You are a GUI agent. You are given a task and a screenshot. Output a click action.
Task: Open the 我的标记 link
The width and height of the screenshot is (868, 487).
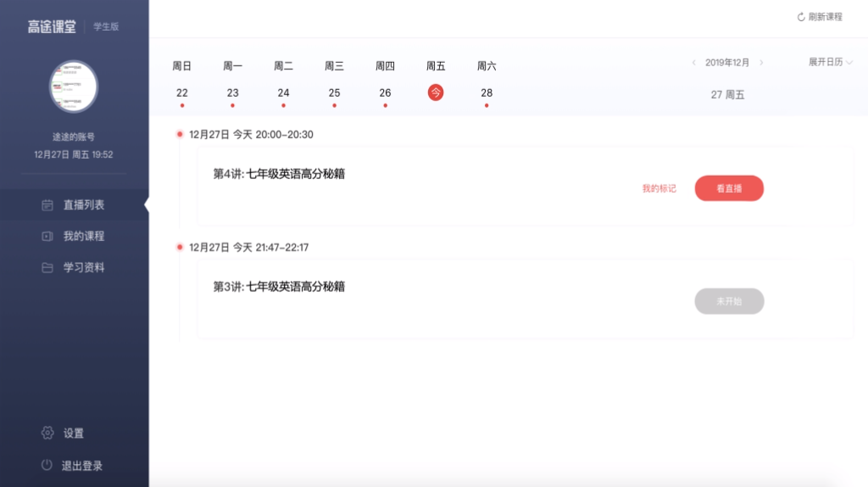pos(659,188)
